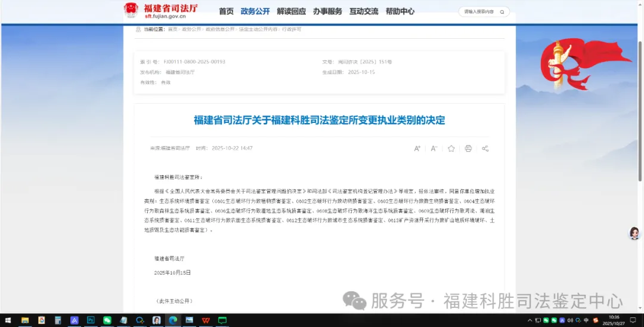Open WPS Office from the taskbar

click(206, 320)
